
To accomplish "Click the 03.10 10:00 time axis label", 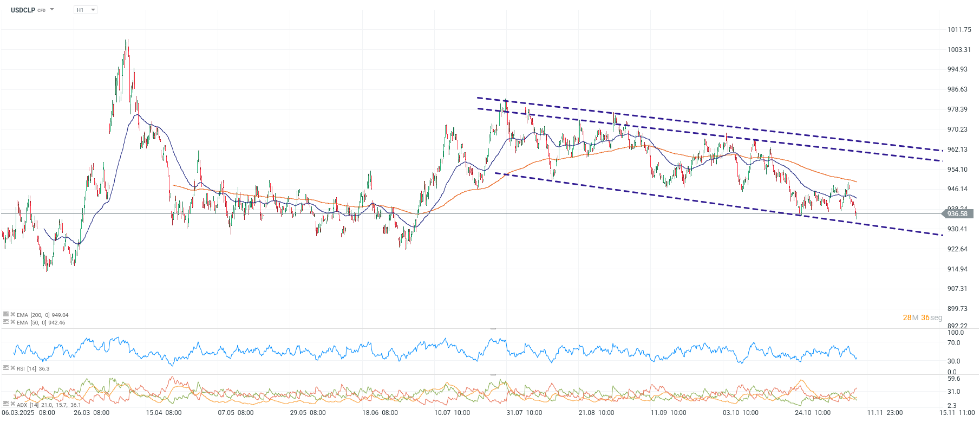I will [741, 413].
